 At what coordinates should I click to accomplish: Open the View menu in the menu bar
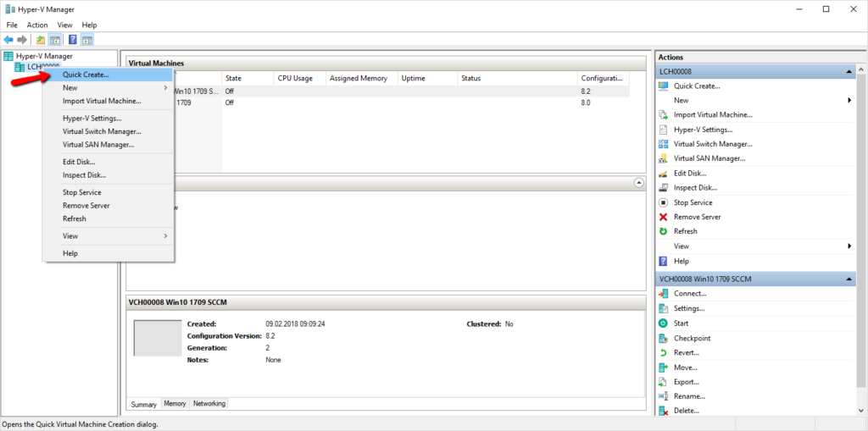[64, 25]
